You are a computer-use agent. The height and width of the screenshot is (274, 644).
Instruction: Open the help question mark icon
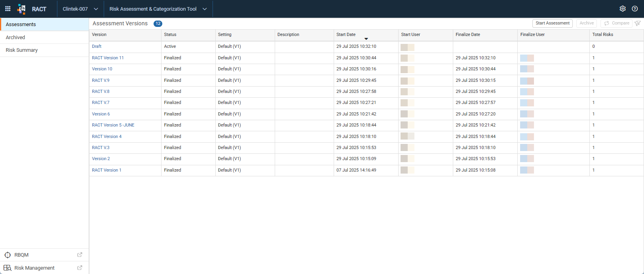click(635, 9)
